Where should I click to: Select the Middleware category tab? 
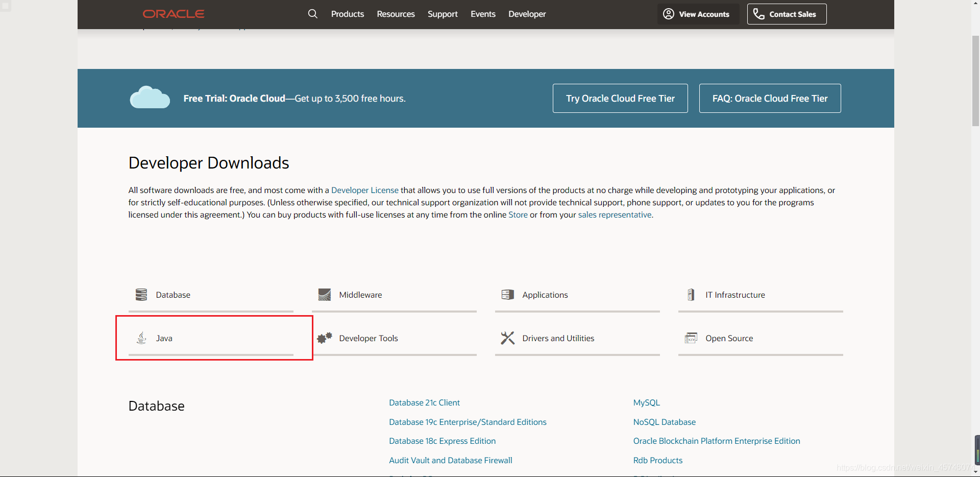pos(394,295)
